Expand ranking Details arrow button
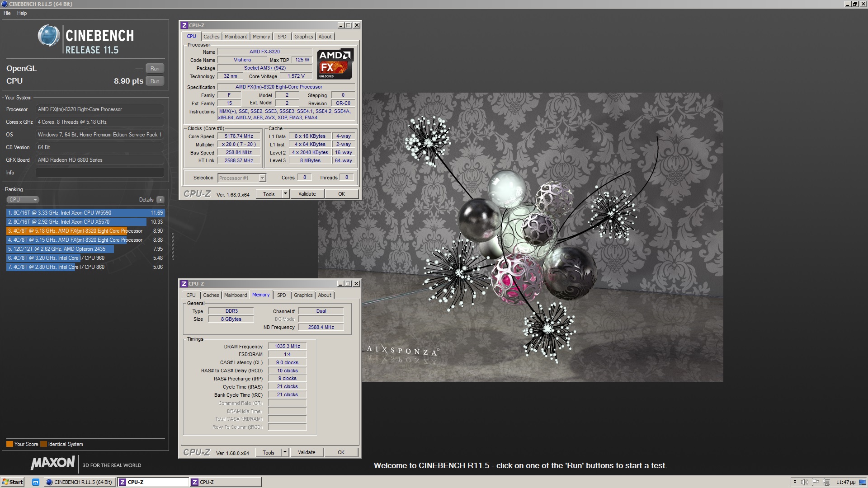Image resolution: width=868 pixels, height=488 pixels. pyautogui.click(x=160, y=200)
